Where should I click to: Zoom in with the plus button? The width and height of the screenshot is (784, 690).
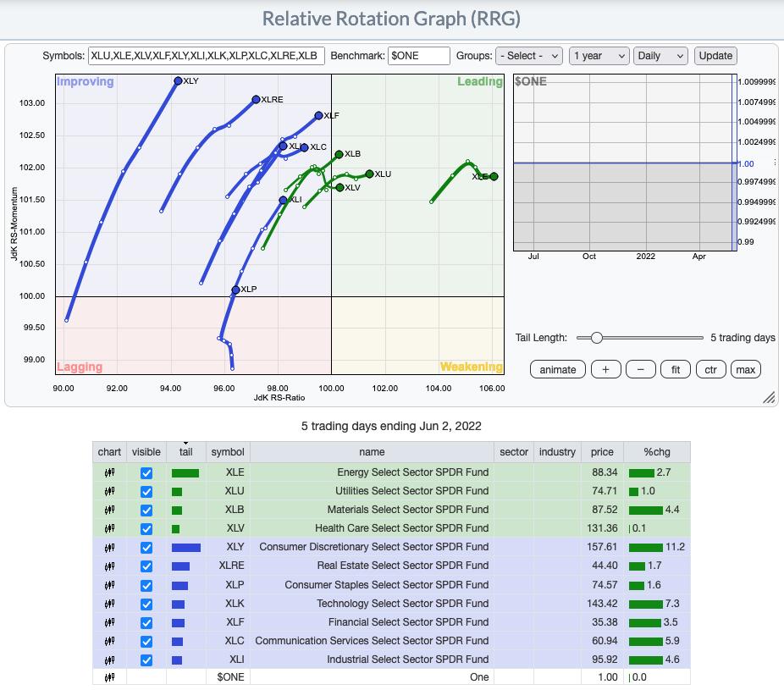605,369
